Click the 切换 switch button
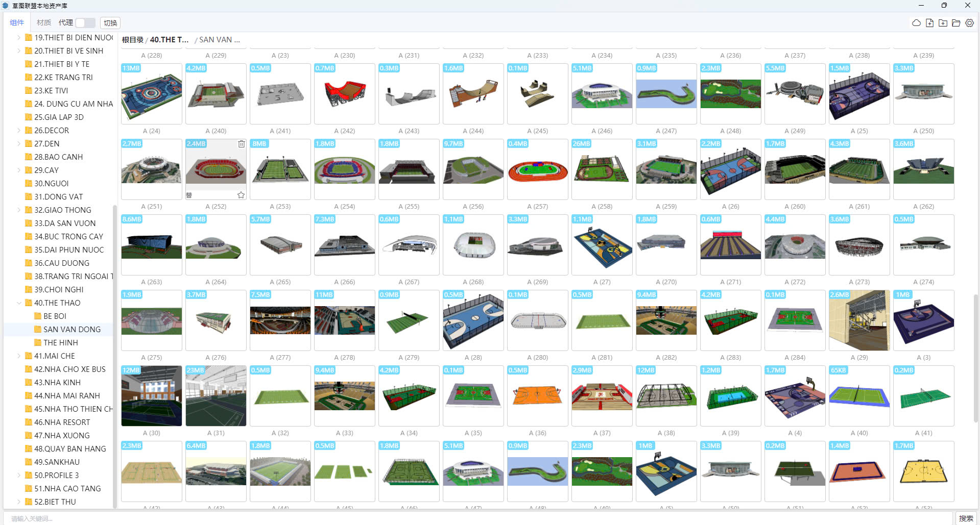Image resolution: width=980 pixels, height=525 pixels. tap(110, 23)
